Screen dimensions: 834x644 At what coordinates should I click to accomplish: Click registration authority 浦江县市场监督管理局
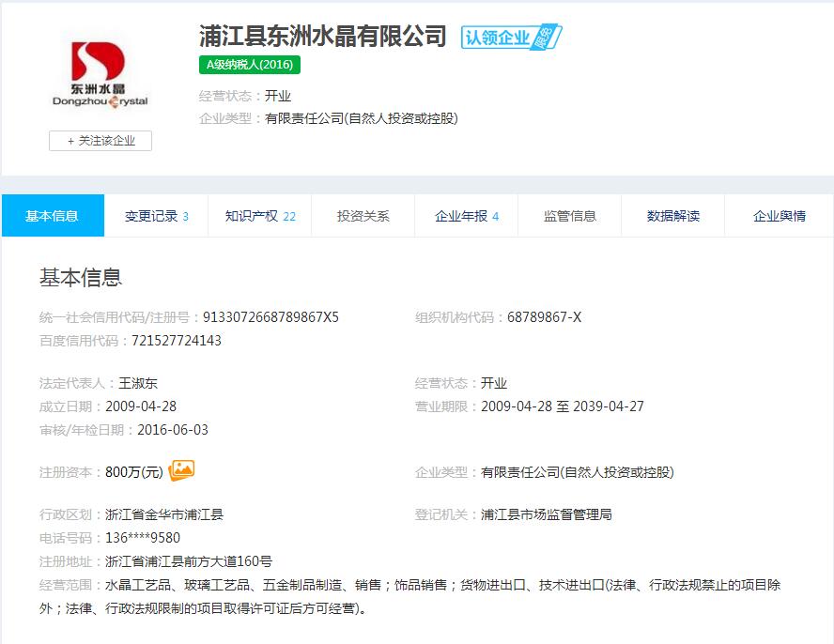[x=547, y=514]
